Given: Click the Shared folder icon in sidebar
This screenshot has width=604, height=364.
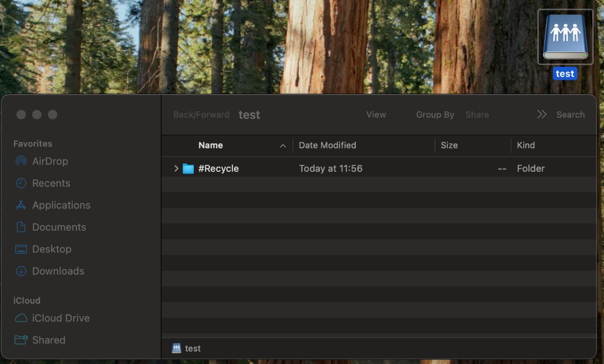Looking at the screenshot, I should pyautogui.click(x=21, y=340).
